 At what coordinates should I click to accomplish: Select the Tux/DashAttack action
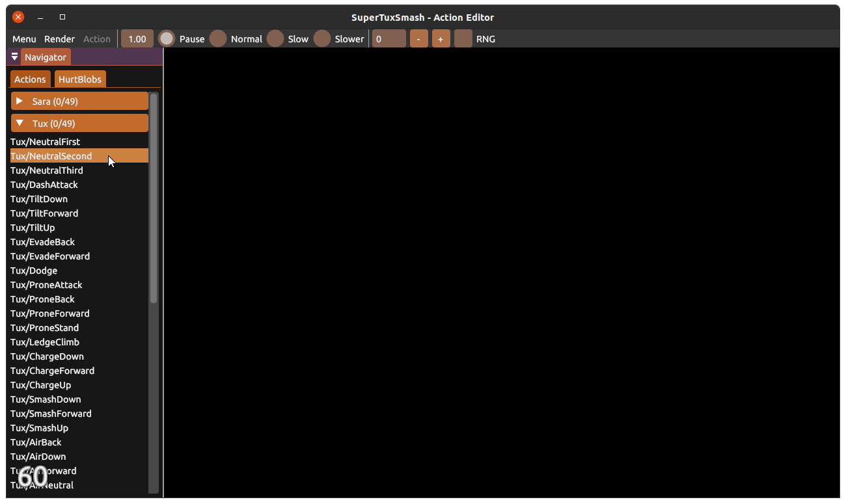[44, 185]
